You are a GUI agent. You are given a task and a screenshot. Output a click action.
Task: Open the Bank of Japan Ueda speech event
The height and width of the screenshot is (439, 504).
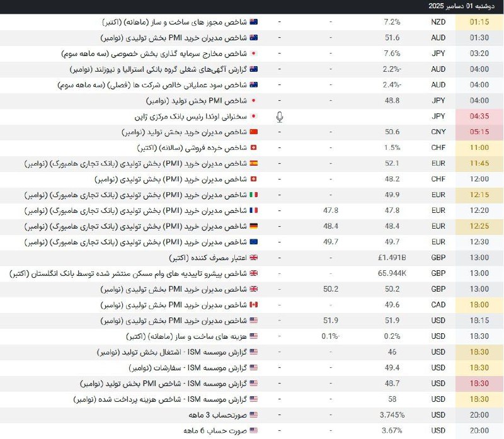(x=190, y=117)
